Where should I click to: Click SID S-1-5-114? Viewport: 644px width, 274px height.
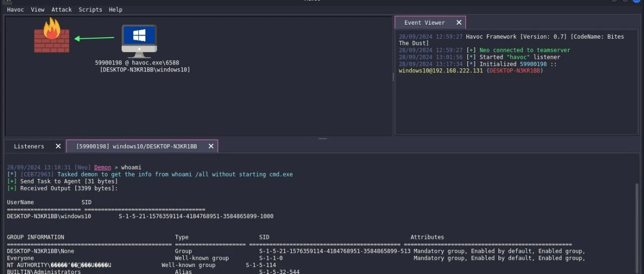(261, 265)
